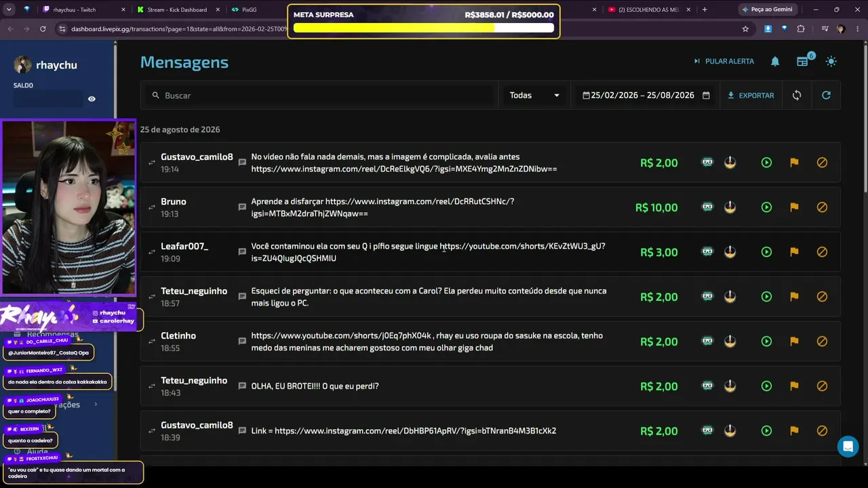Screen dimensions: 868x488
Task: Open the calendar picker for the date range
Action: pos(706,96)
